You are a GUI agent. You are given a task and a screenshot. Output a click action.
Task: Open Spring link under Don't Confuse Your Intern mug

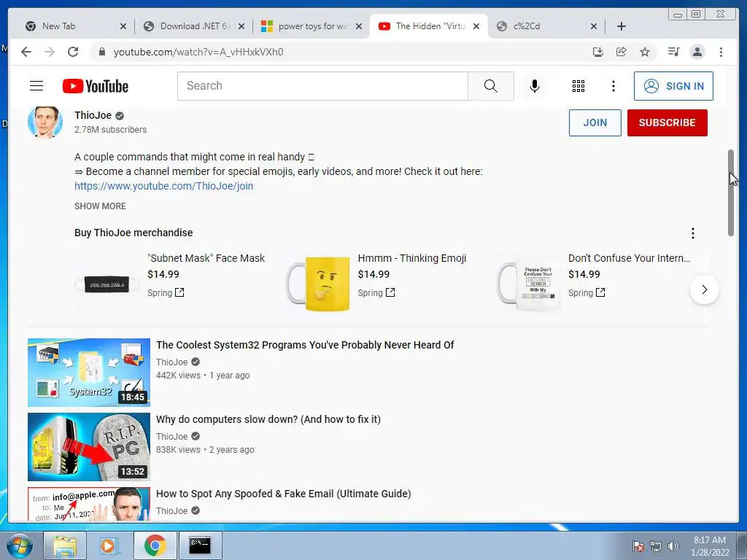(587, 292)
